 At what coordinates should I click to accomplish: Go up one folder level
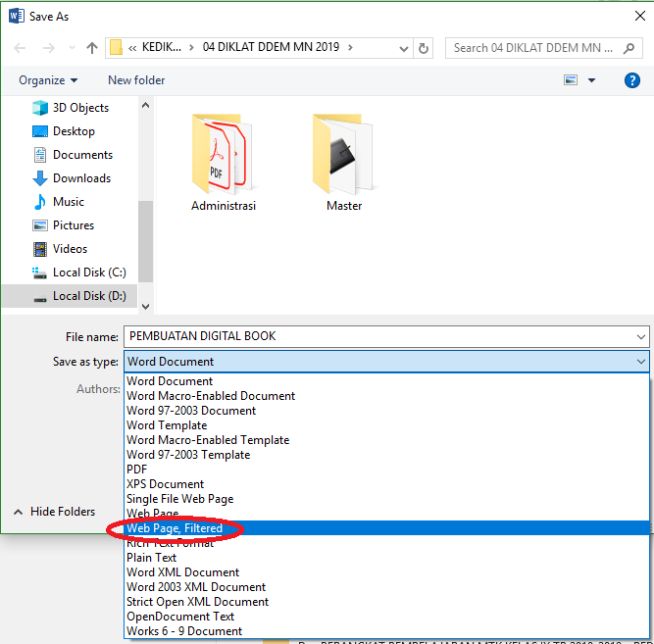(x=92, y=48)
